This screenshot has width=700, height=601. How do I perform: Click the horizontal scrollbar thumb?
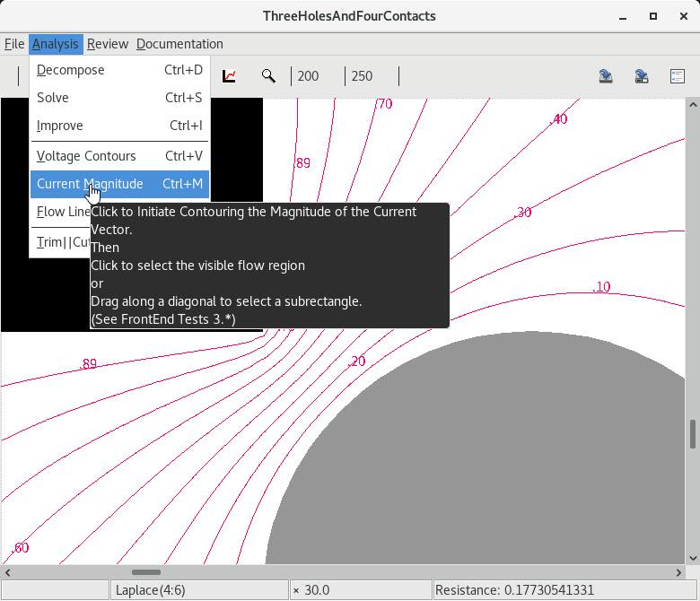[x=146, y=572]
